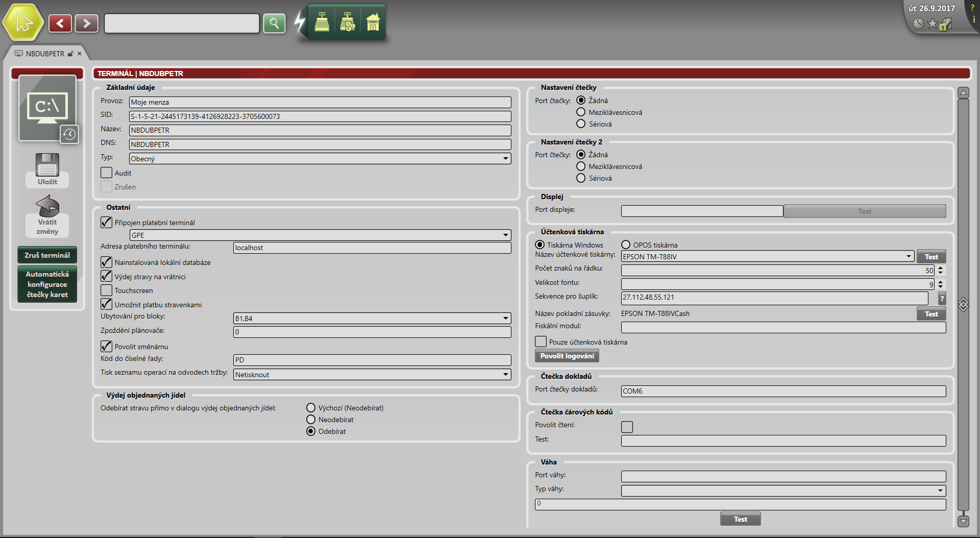This screenshot has height=538, width=980.
Task: Click the Uložit floppy disk icon
Action: click(47, 165)
